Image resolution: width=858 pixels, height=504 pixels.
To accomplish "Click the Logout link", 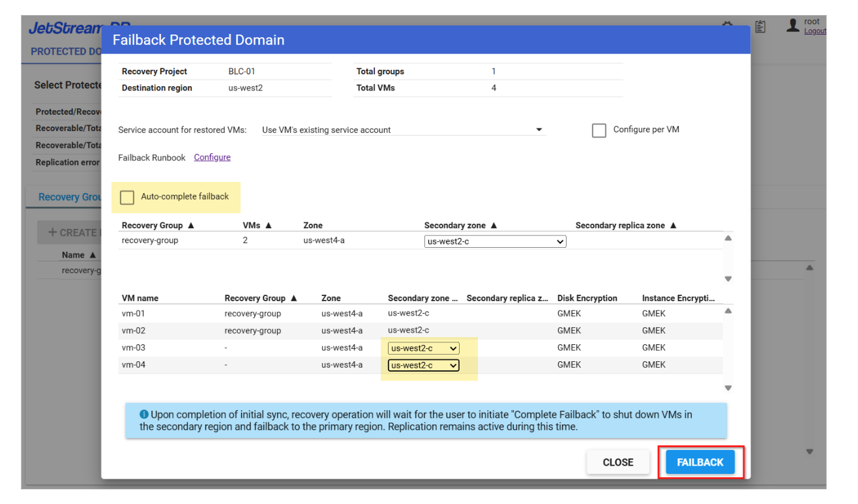I will [x=814, y=31].
